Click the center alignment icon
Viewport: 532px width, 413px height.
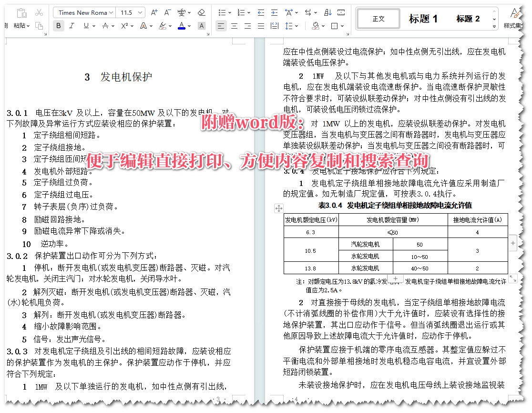[234, 26]
